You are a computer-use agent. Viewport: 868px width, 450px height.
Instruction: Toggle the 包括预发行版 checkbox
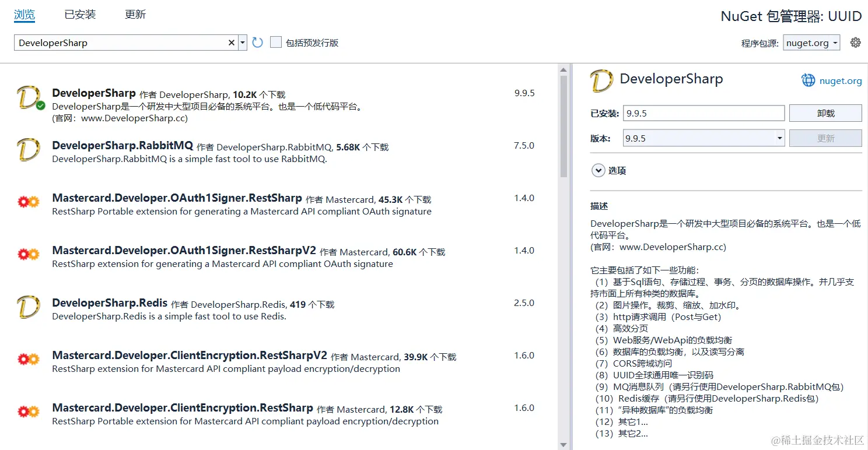[x=276, y=43]
